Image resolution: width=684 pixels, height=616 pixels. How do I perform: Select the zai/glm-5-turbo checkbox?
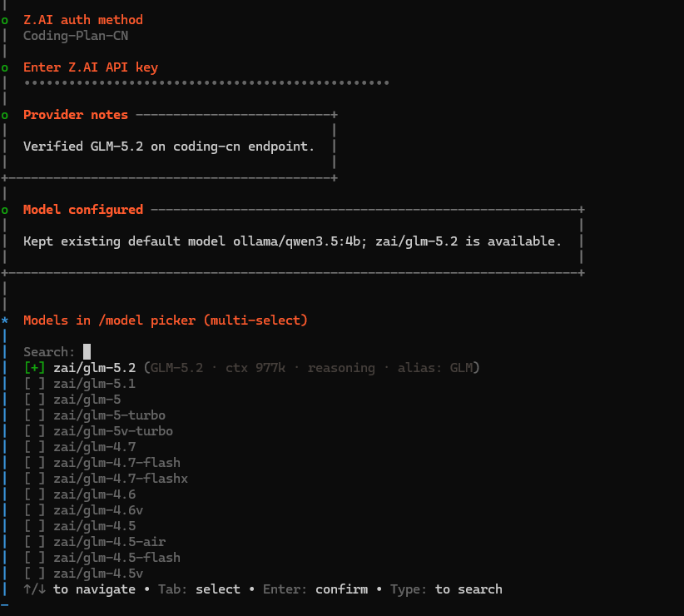(34, 415)
